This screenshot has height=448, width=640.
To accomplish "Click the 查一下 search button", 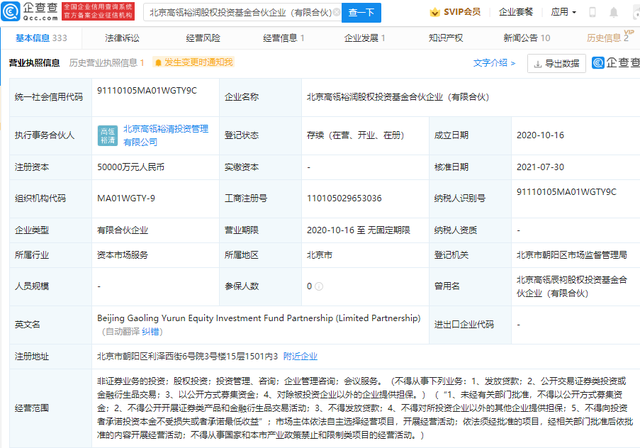I will click(361, 13).
